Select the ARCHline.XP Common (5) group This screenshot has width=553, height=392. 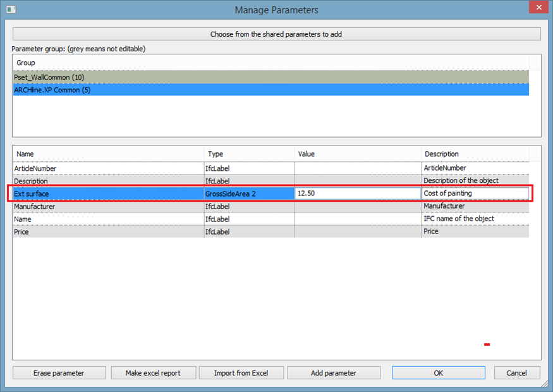[270, 90]
